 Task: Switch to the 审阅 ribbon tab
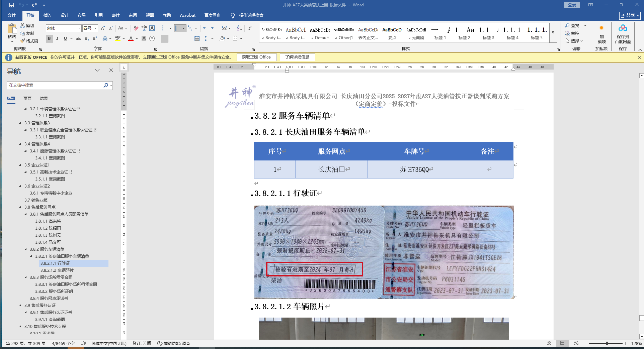[133, 15]
